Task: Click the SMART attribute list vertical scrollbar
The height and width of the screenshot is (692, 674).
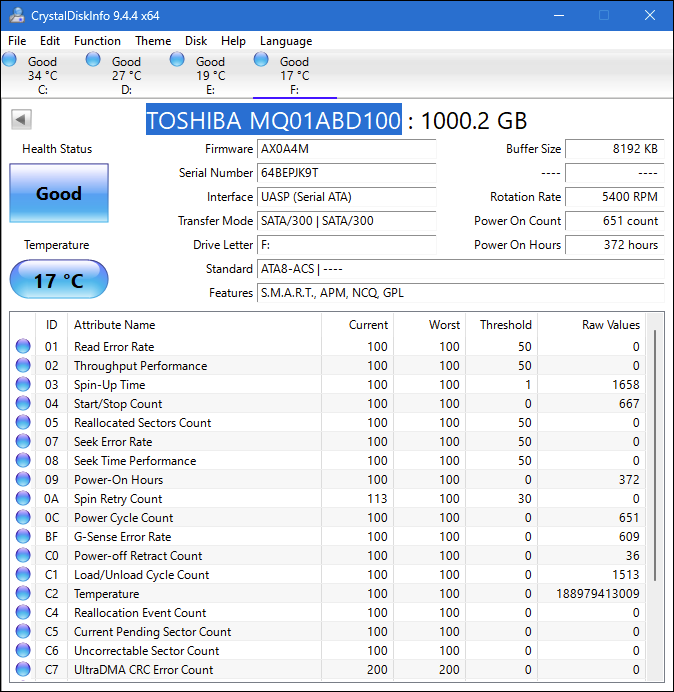Action: (655, 455)
